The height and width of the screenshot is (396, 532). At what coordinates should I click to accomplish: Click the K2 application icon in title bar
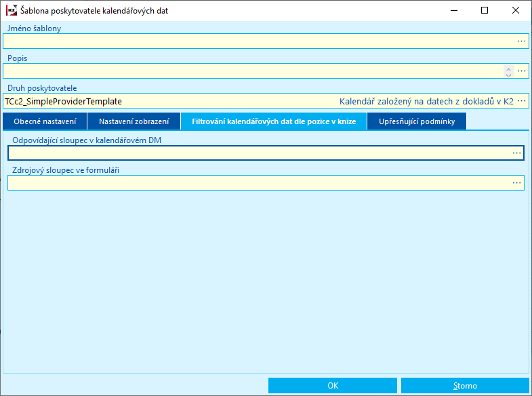click(12, 11)
